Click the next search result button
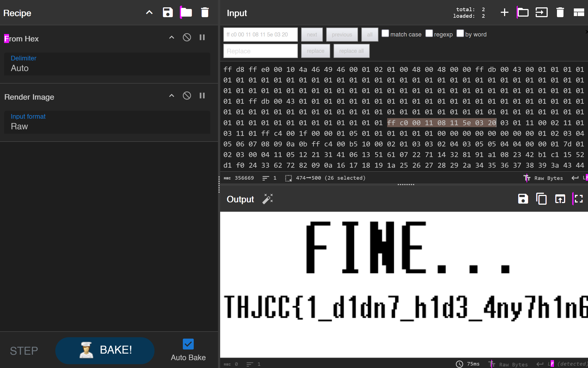Image resolution: width=588 pixels, height=368 pixels. [312, 35]
